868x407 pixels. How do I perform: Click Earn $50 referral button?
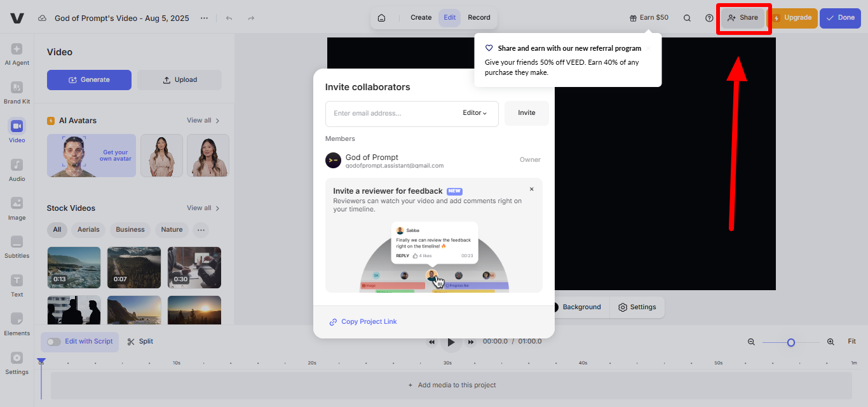pyautogui.click(x=649, y=18)
